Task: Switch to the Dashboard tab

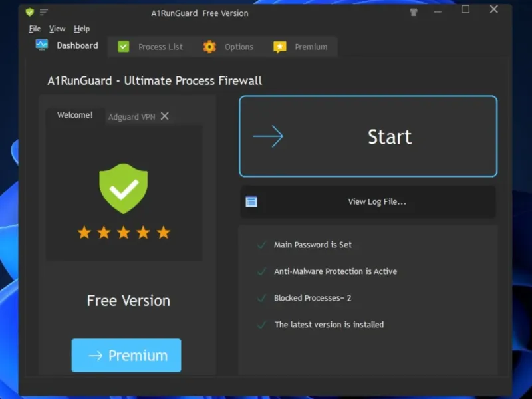Action: (x=67, y=45)
